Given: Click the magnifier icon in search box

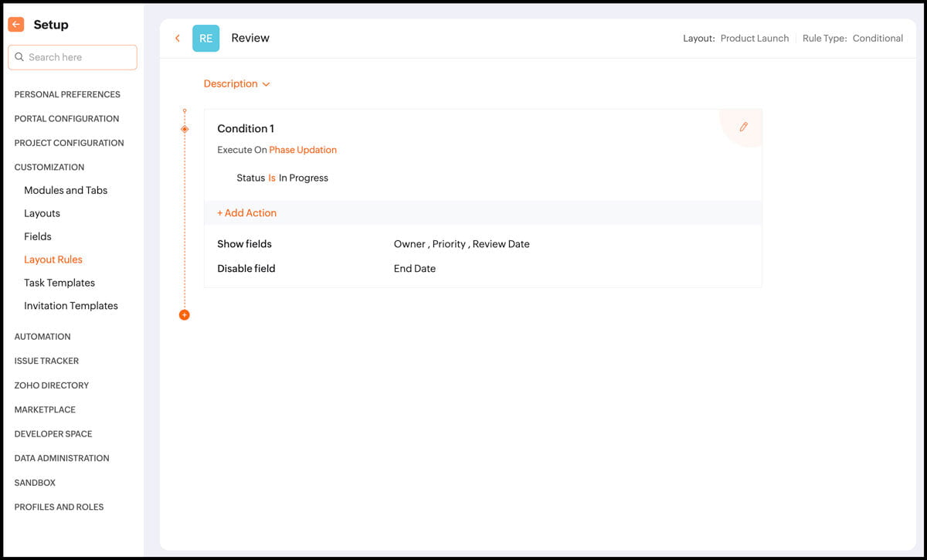Looking at the screenshot, I should (x=20, y=57).
